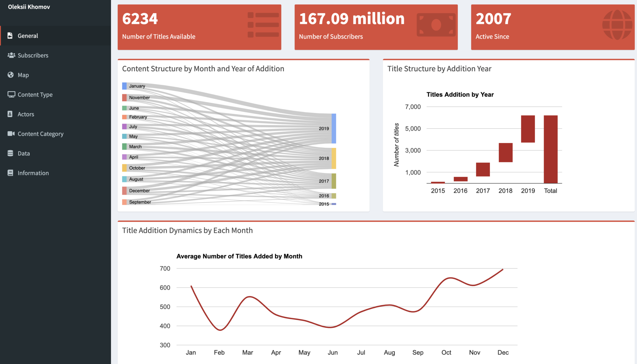
Task: Click the Content Type monitor icon
Action: [11, 94]
